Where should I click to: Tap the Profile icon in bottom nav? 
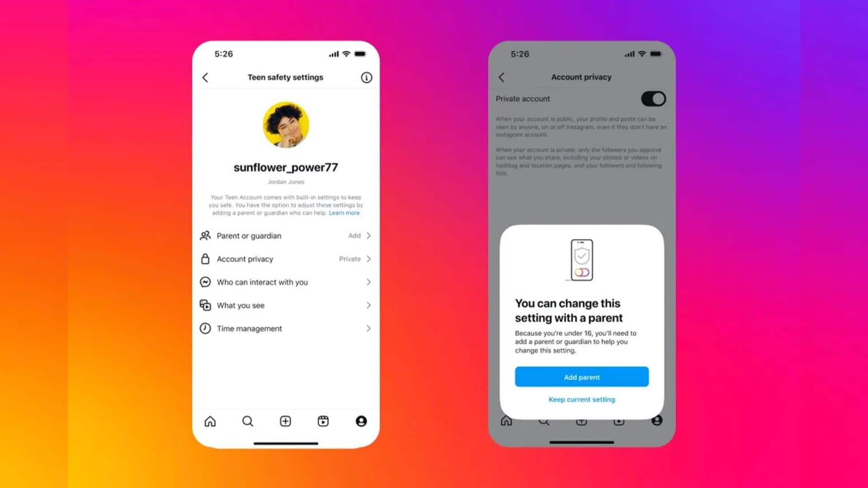coord(361,421)
